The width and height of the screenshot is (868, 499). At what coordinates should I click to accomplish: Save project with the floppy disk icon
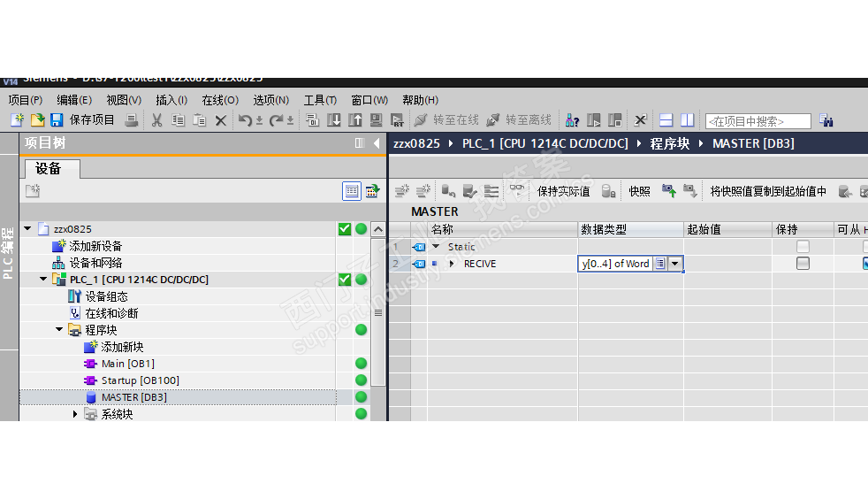[57, 120]
